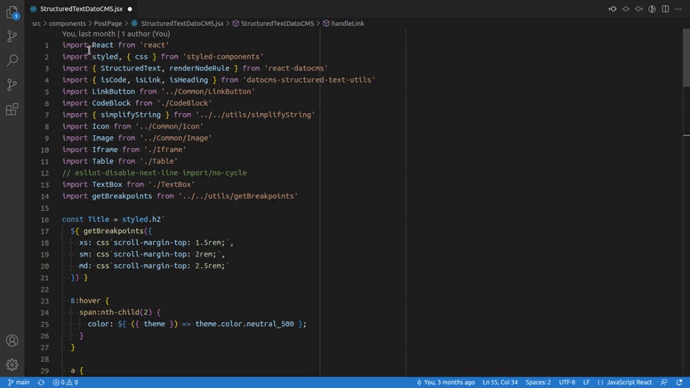Click 'span:nth-child(2)' on line 24
Viewport: 690px width, 388px height.
pos(116,312)
